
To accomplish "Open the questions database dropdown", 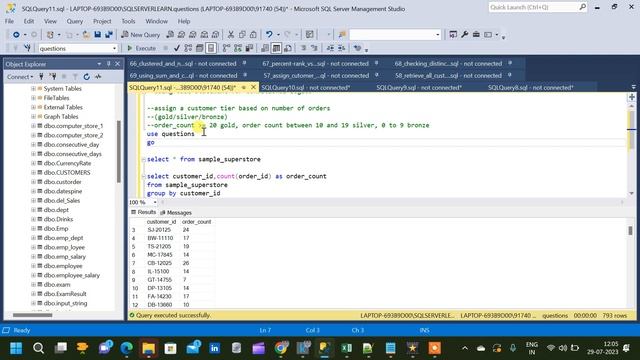I will 114,49.
